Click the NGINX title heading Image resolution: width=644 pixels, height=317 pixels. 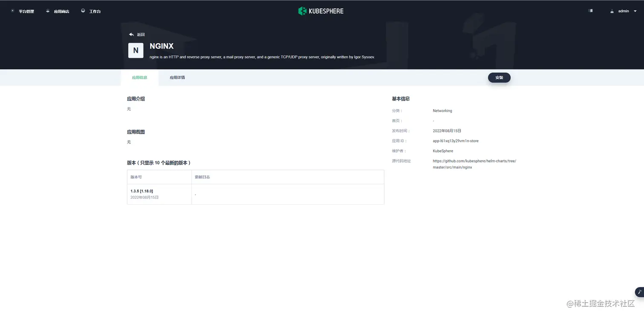(x=161, y=46)
